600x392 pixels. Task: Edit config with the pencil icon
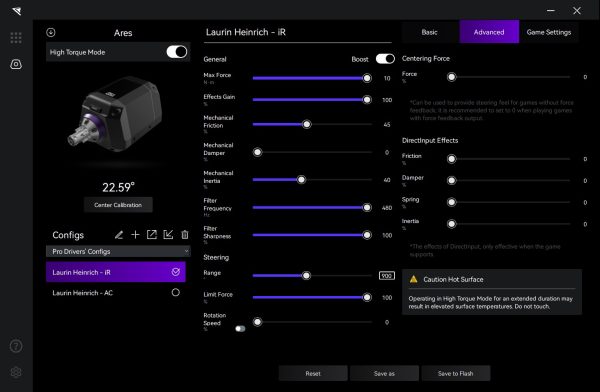(119, 235)
